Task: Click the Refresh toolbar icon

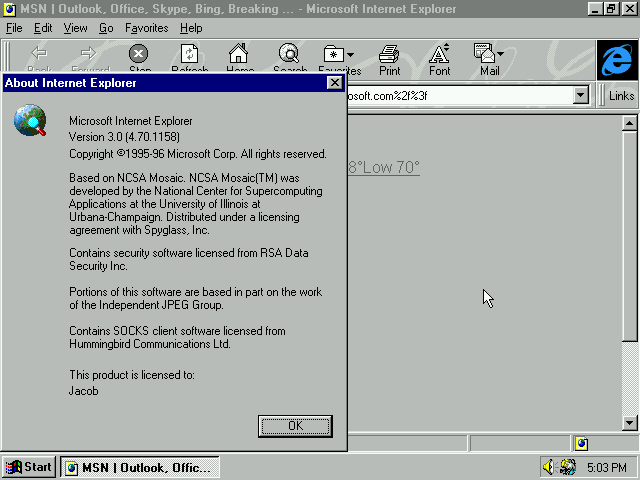Action: 189,53
